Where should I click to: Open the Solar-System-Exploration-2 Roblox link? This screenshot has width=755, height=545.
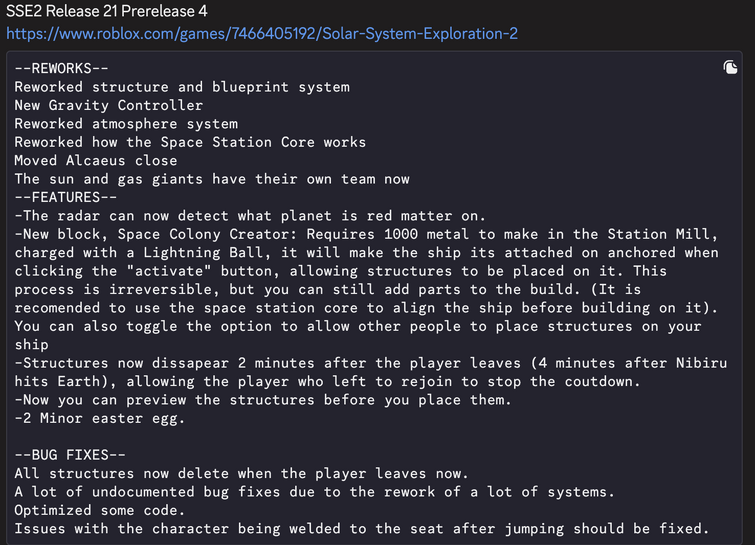[x=262, y=34]
